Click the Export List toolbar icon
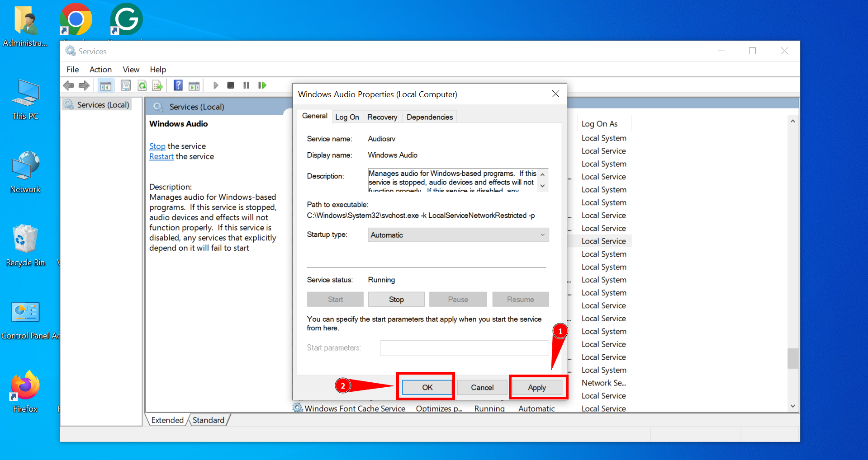Screen dimensions: 868x460 (x=157, y=85)
